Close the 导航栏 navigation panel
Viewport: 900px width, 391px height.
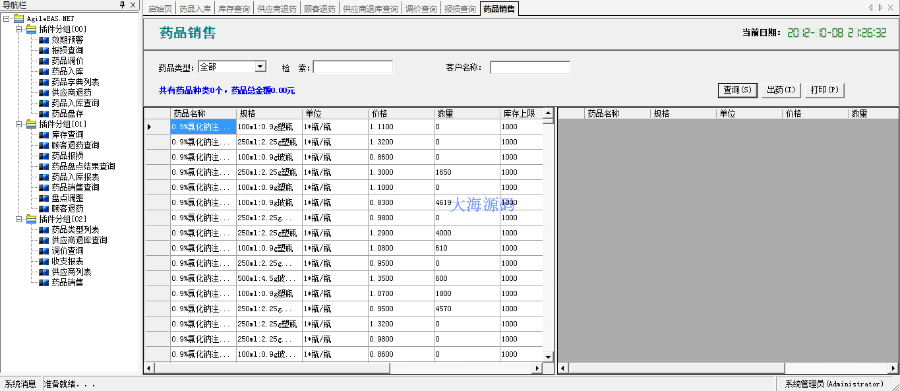tap(133, 5)
